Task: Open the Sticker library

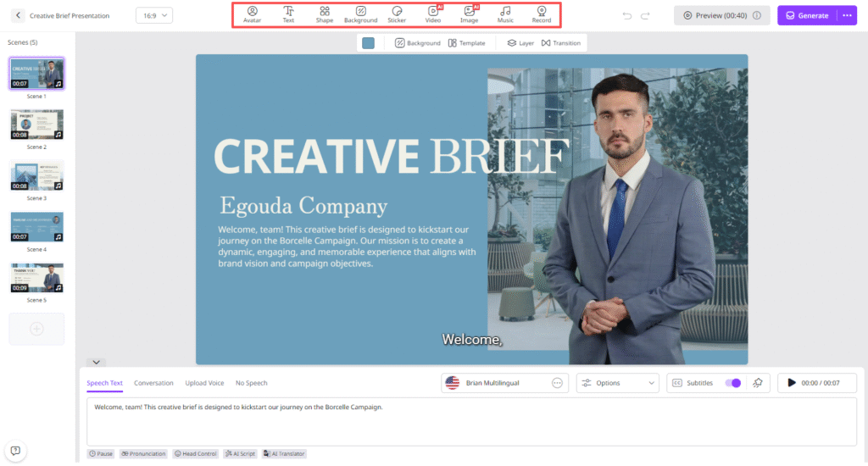Action: (397, 14)
